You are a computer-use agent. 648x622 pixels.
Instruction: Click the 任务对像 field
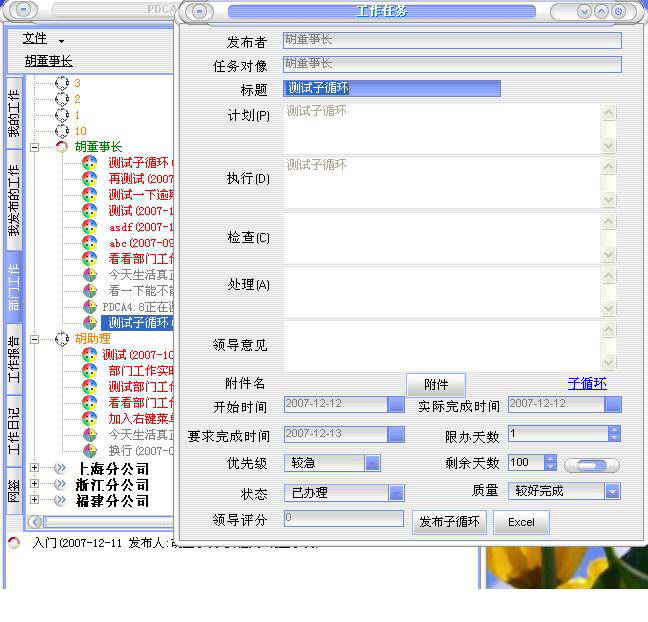(x=452, y=64)
